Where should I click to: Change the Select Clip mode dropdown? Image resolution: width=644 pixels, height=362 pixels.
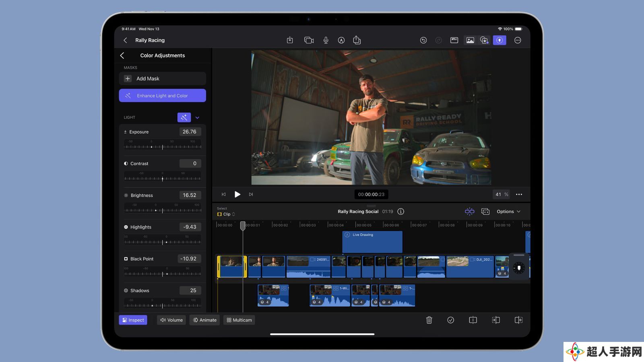click(x=226, y=214)
